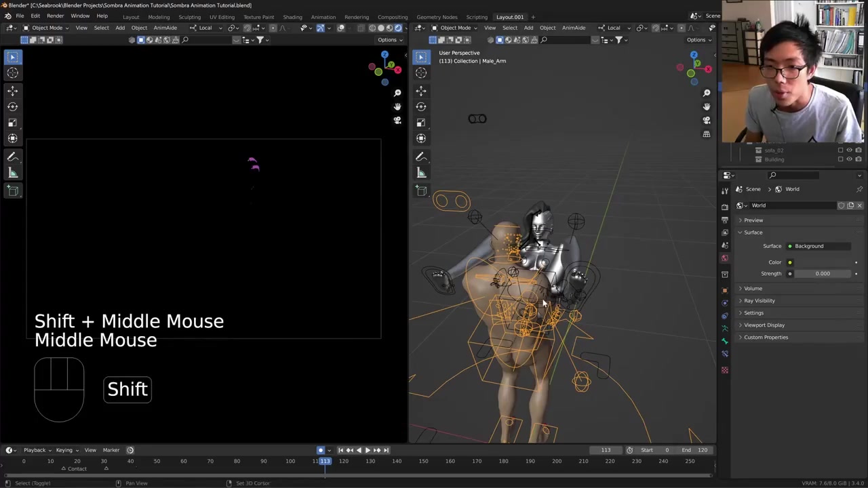Open the Render menu
Viewport: 868px width, 488px height.
pyautogui.click(x=55, y=16)
